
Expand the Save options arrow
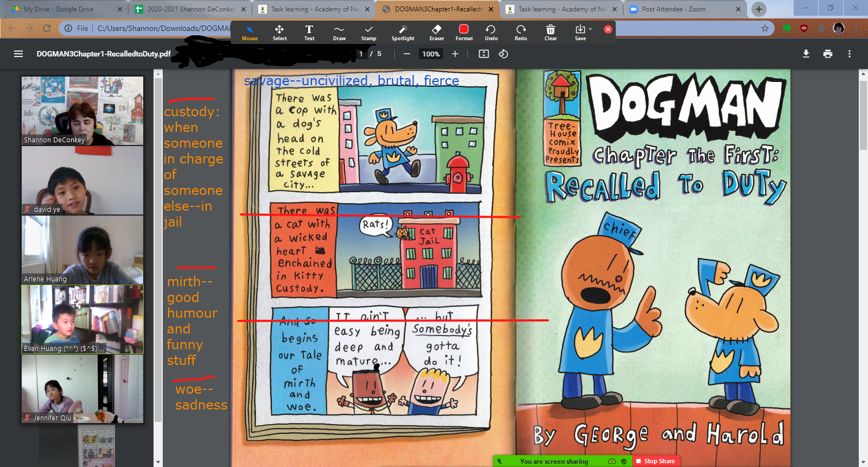coord(590,29)
